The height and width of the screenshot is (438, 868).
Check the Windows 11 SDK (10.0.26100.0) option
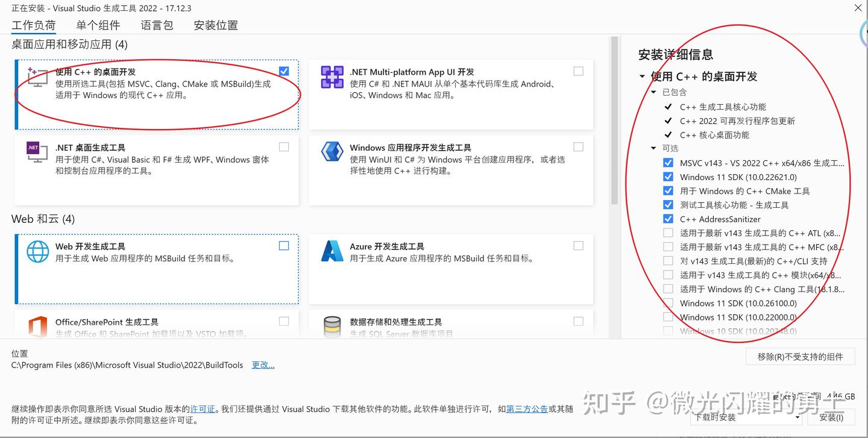tap(668, 303)
